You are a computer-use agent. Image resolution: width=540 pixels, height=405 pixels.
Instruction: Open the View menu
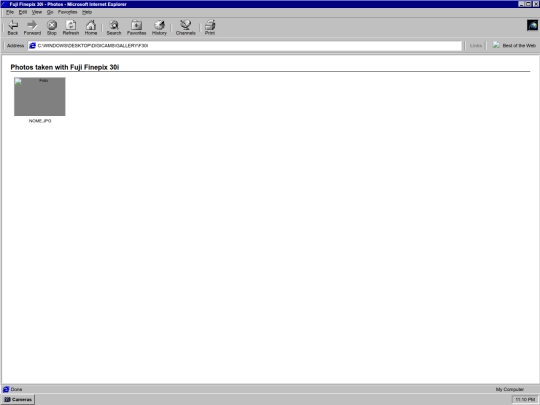point(37,12)
